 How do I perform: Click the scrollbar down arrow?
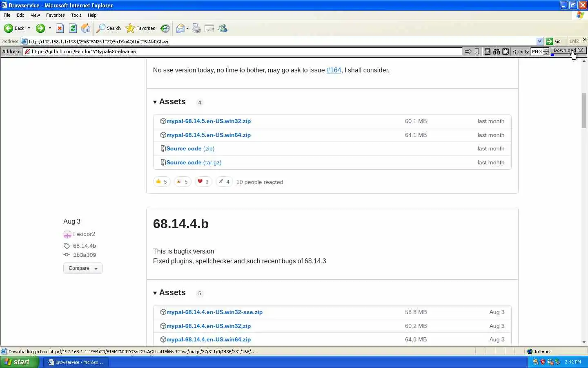click(584, 342)
